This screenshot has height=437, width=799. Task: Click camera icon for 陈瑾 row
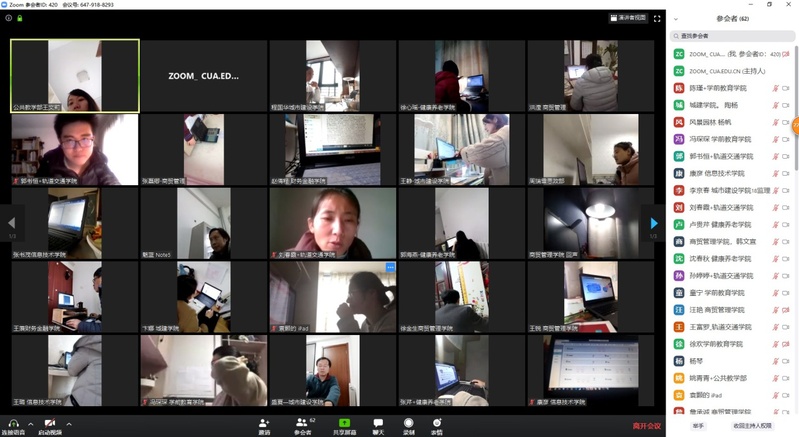pyautogui.click(x=785, y=88)
